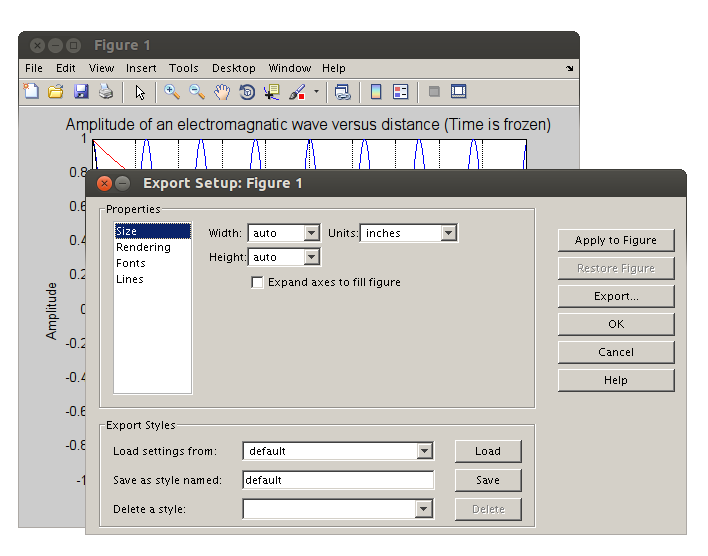This screenshot has width=708, height=556.
Task: Confirm with the OK button
Action: (616, 324)
